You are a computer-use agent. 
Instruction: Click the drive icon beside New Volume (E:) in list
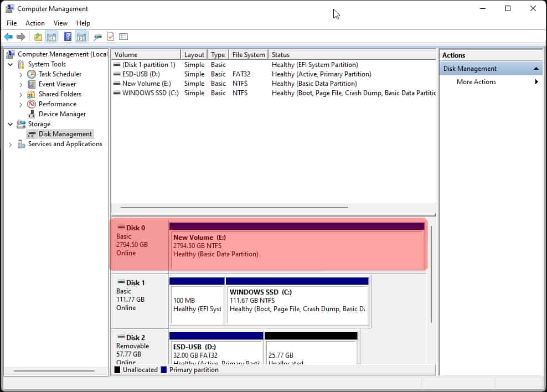click(x=117, y=84)
